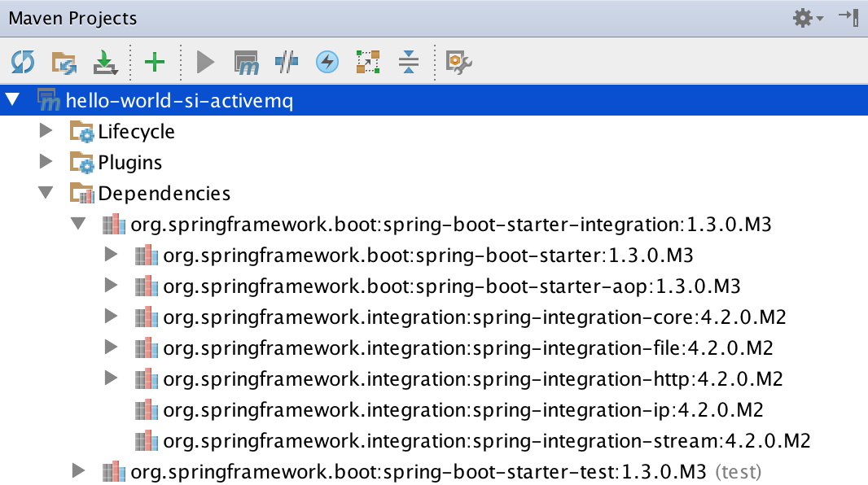This screenshot has height=485, width=868.
Task: Expand the Lifecycle node
Action: (x=46, y=130)
